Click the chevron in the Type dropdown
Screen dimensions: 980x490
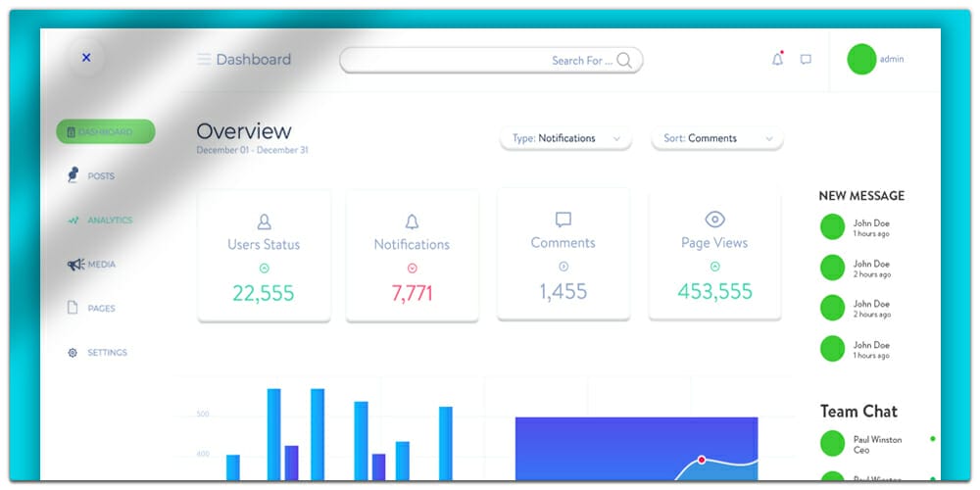click(616, 139)
